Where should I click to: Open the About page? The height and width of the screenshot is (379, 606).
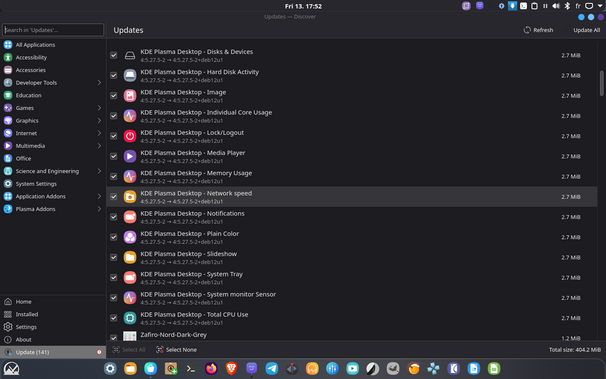pyautogui.click(x=53, y=340)
